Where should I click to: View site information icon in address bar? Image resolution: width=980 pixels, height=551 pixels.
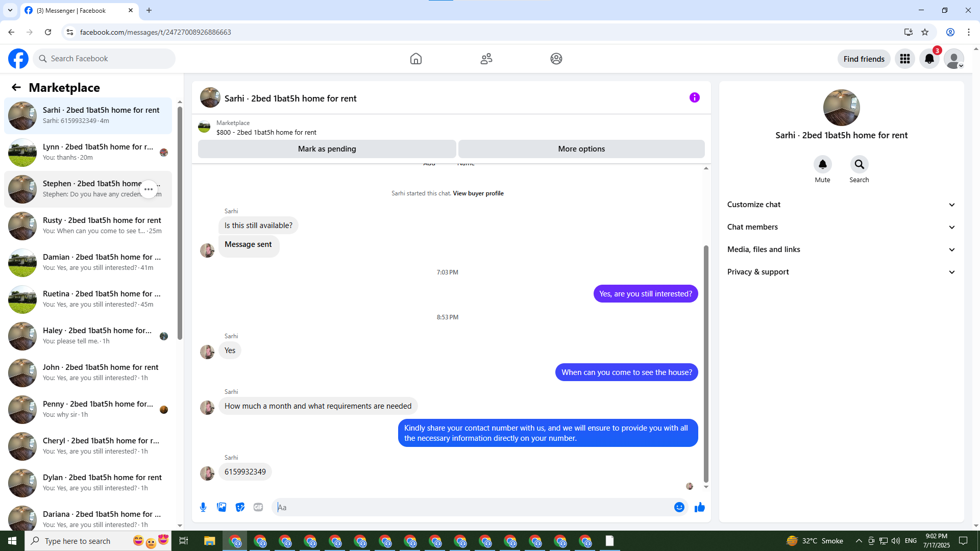(x=70, y=32)
